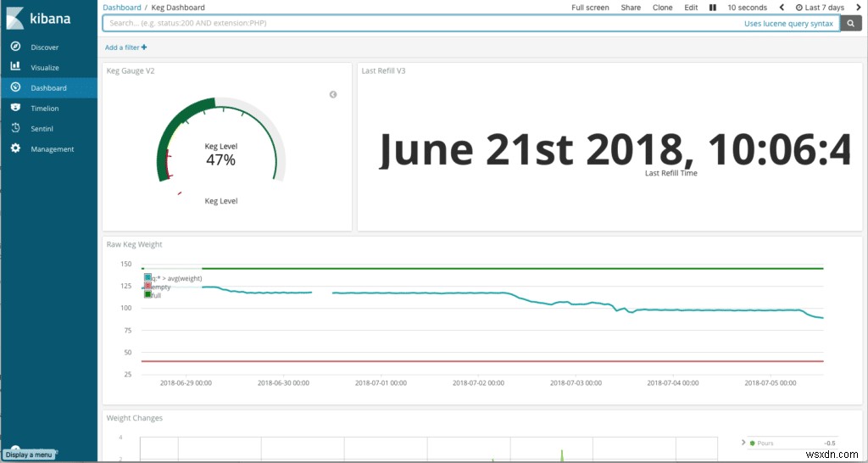
Task: Click the Keg Gauge V2 panel title
Action: coord(130,71)
